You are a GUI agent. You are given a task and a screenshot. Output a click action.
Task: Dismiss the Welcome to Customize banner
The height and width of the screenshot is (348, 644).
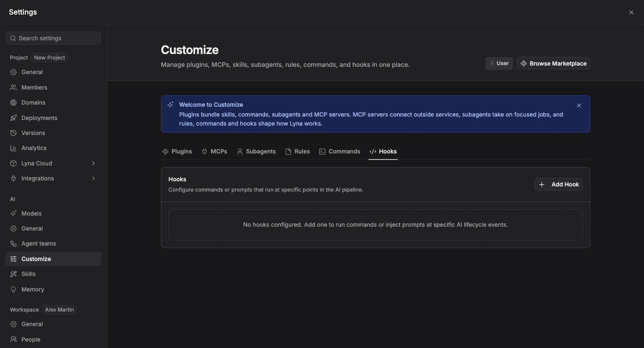pos(579,105)
